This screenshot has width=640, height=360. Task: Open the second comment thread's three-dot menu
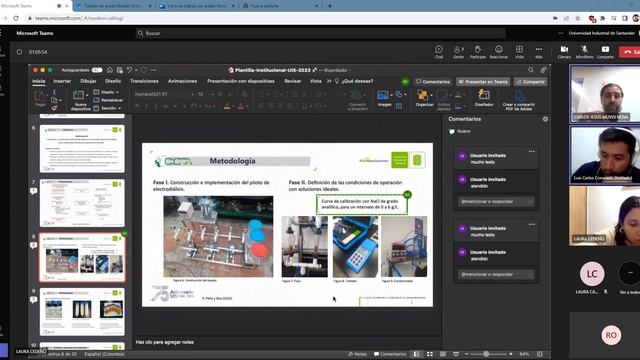531,224
